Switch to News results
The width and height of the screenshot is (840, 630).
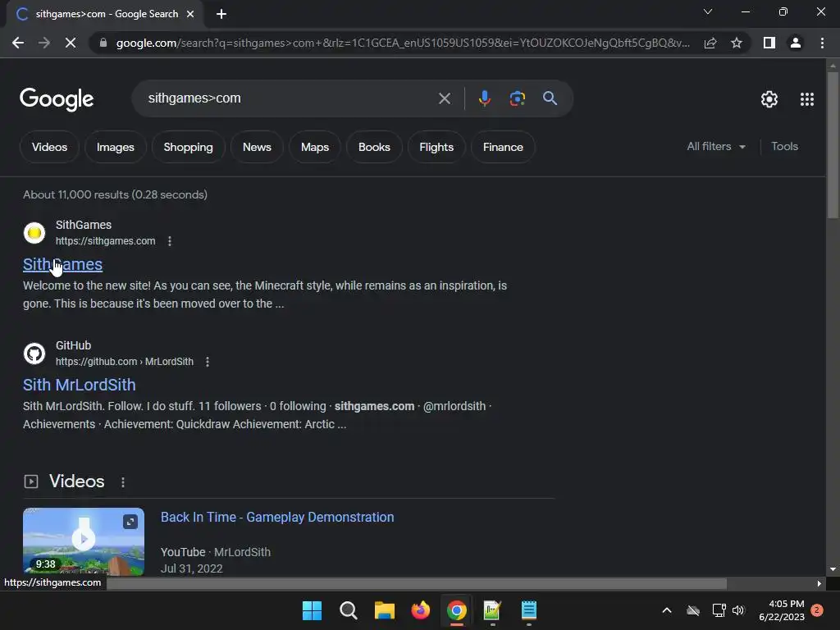tap(257, 147)
